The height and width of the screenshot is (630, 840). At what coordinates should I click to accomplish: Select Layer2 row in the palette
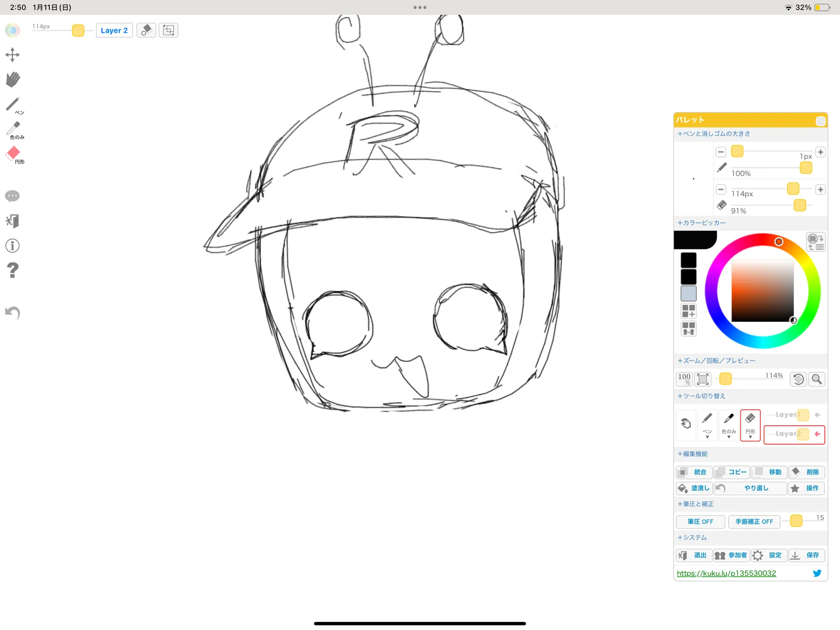pyautogui.click(x=795, y=434)
